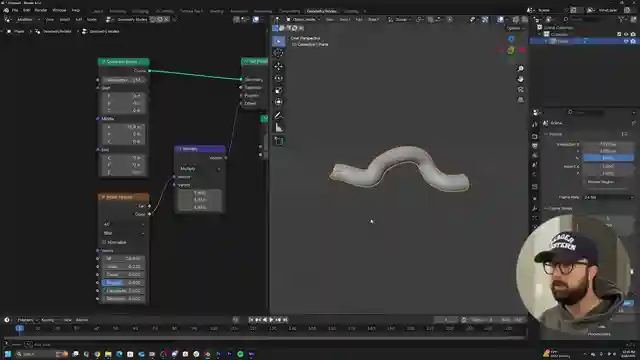
Task: Select the Rotate tool in viewport toolbar
Action: (x=279, y=78)
